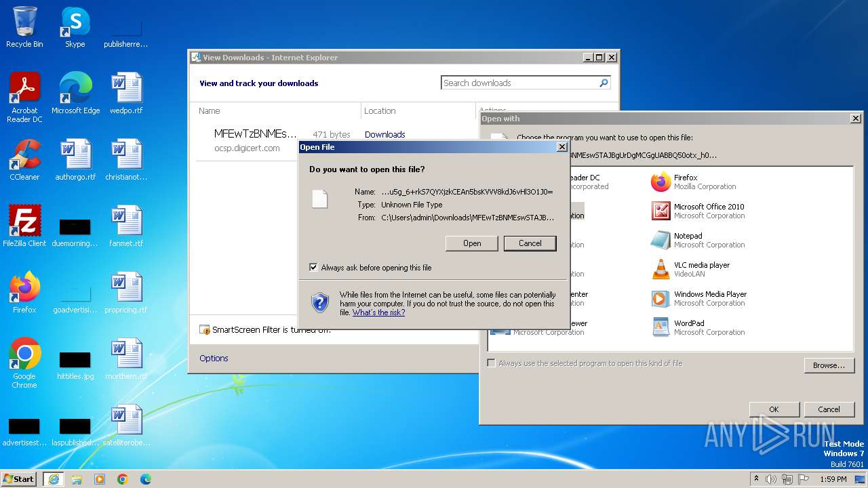Open the Recycle Bin desktop icon
The height and width of the screenshot is (488, 868).
[x=24, y=27]
